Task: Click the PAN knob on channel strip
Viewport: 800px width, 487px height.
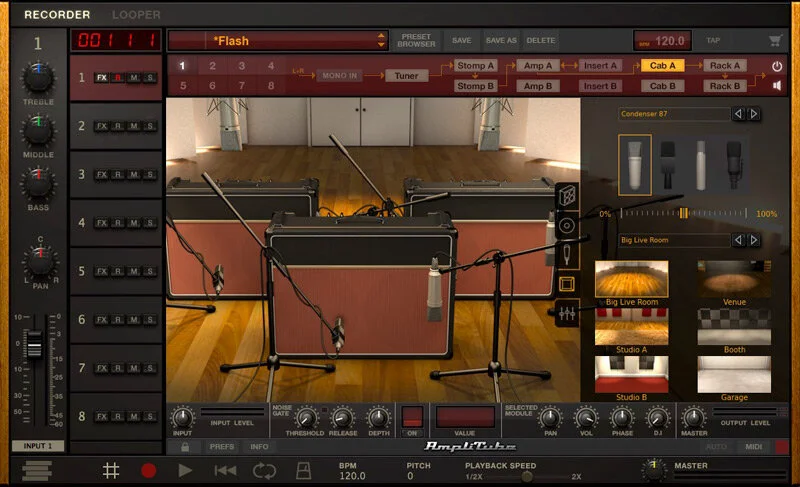Action: point(40,262)
